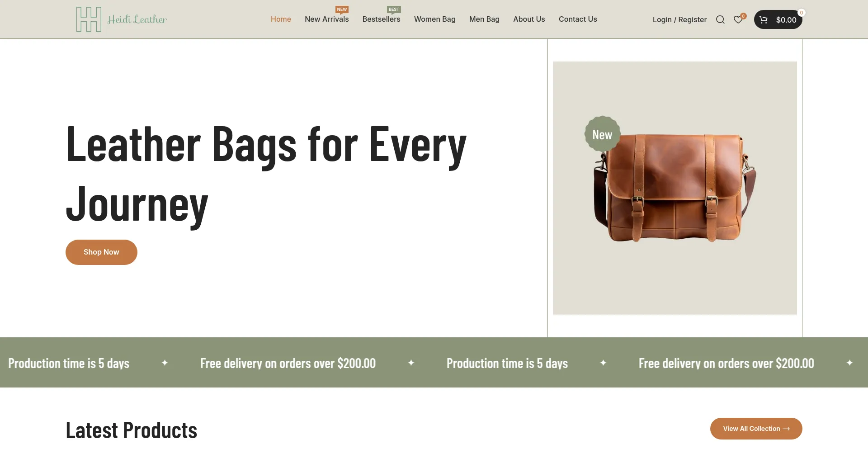Go to New Arrivals page
The height and width of the screenshot is (449, 868).
326,19
